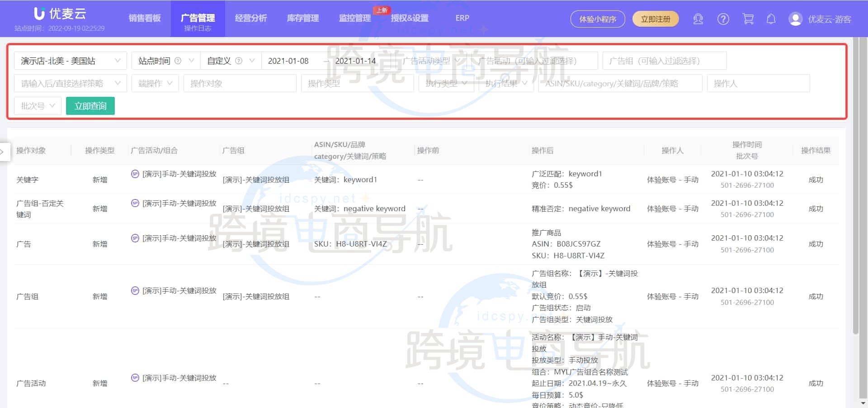The height and width of the screenshot is (408, 868).
Task: Open the help question mark icon
Action: (723, 19)
